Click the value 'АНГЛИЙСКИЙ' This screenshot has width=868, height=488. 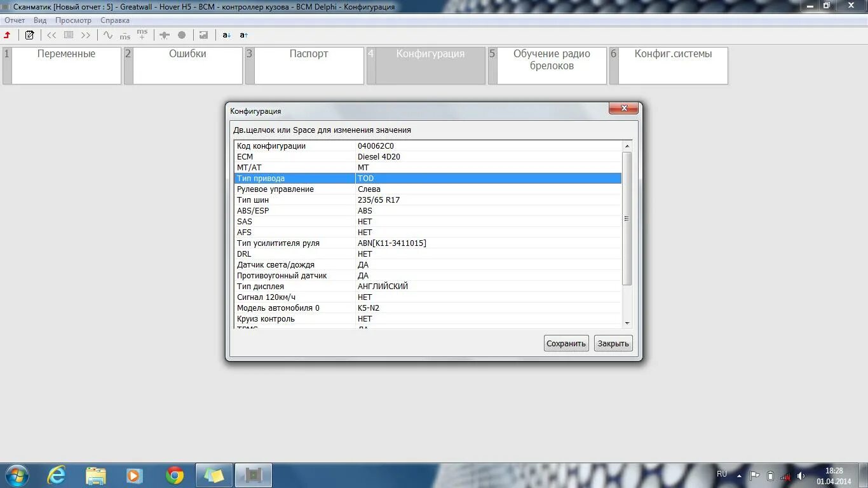[x=383, y=287]
